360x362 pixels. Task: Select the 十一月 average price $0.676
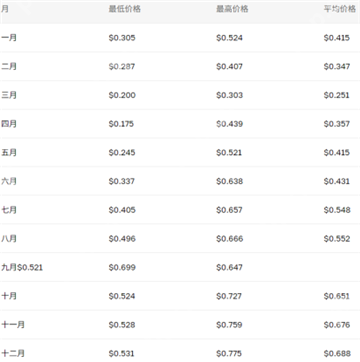(337, 325)
